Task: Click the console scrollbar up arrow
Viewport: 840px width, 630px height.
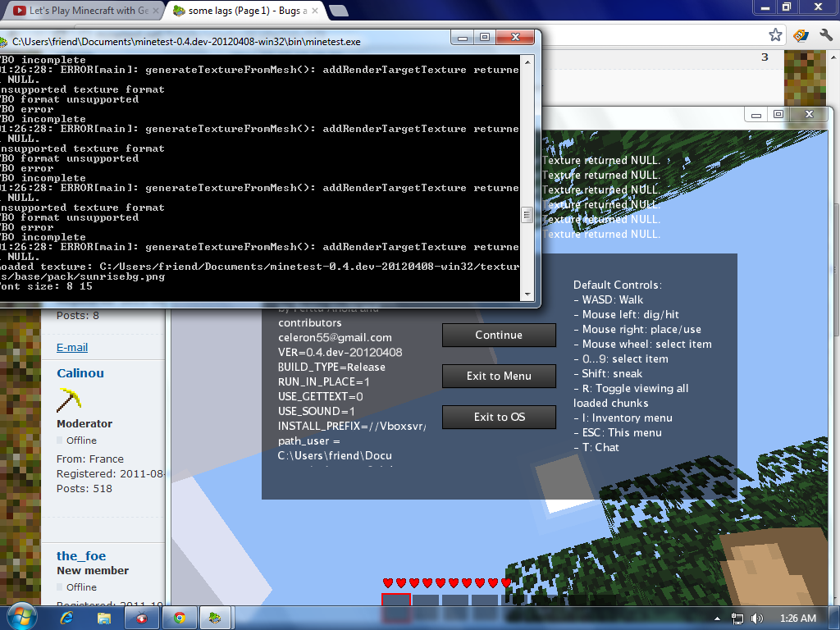Action: 527,62
